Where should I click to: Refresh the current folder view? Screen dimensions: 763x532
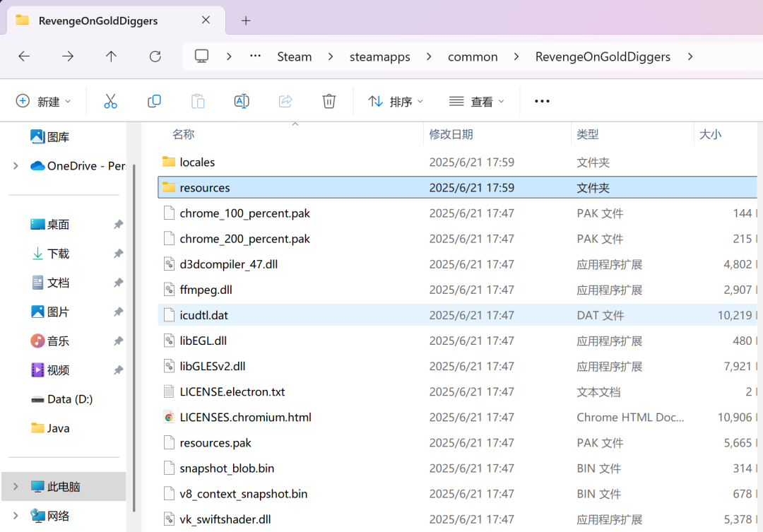155,57
